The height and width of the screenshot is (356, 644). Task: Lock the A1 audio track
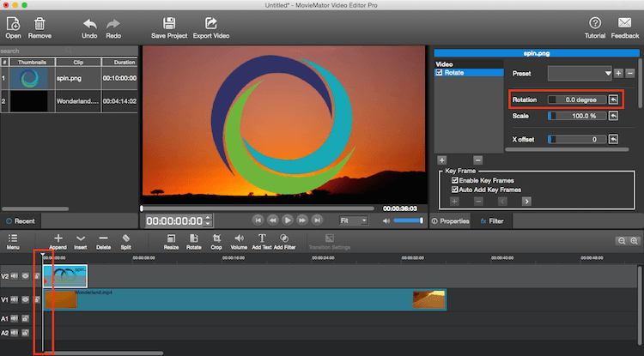click(25, 318)
